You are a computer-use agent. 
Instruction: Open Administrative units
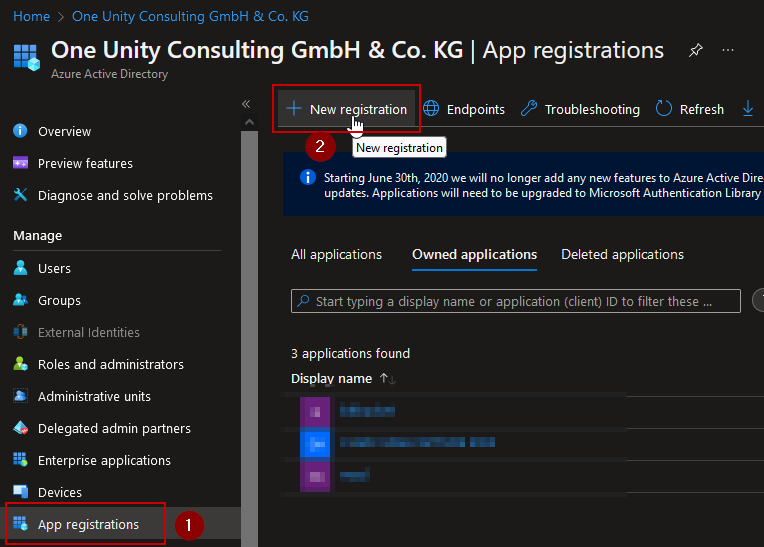point(95,397)
